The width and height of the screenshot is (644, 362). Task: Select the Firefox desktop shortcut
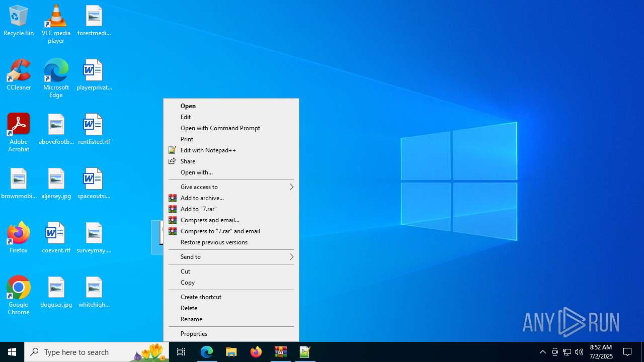coord(19,237)
